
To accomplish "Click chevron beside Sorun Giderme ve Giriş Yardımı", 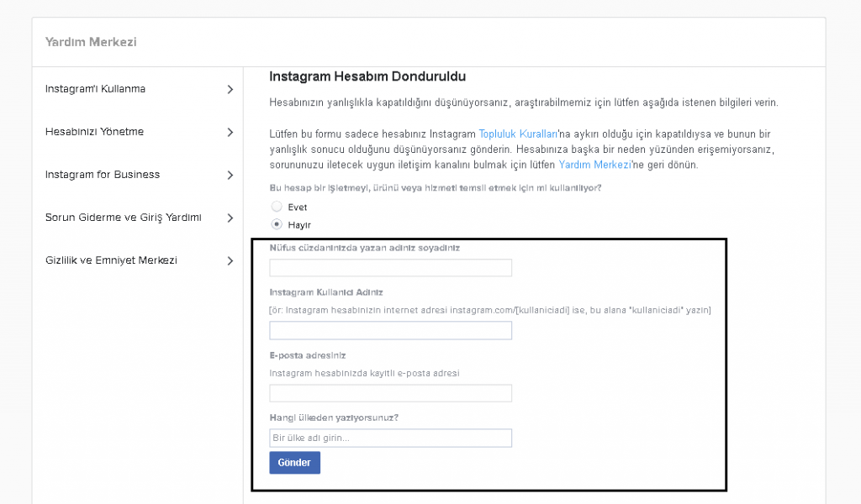I will [230, 218].
